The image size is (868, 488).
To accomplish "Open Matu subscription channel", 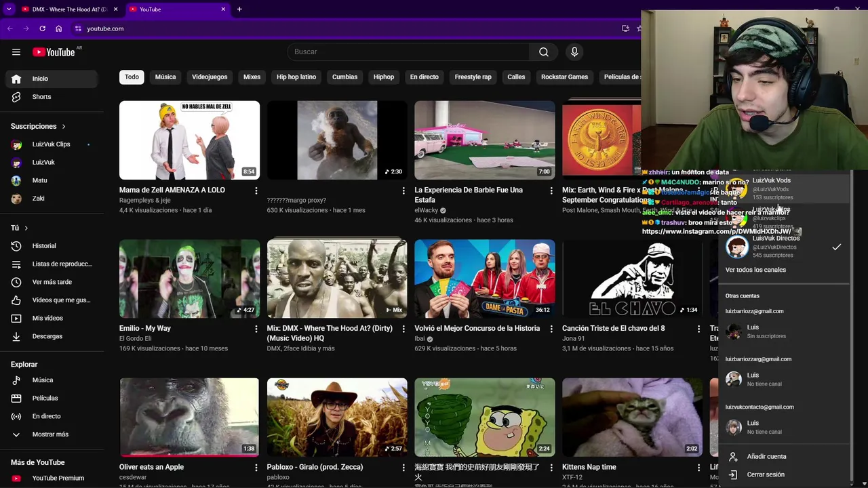I will click(52, 180).
